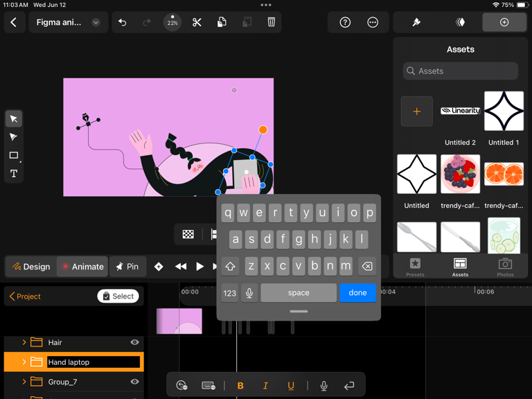Click the artboard thumbnail in timeline
This screenshot has width=532, height=399.
[179, 321]
